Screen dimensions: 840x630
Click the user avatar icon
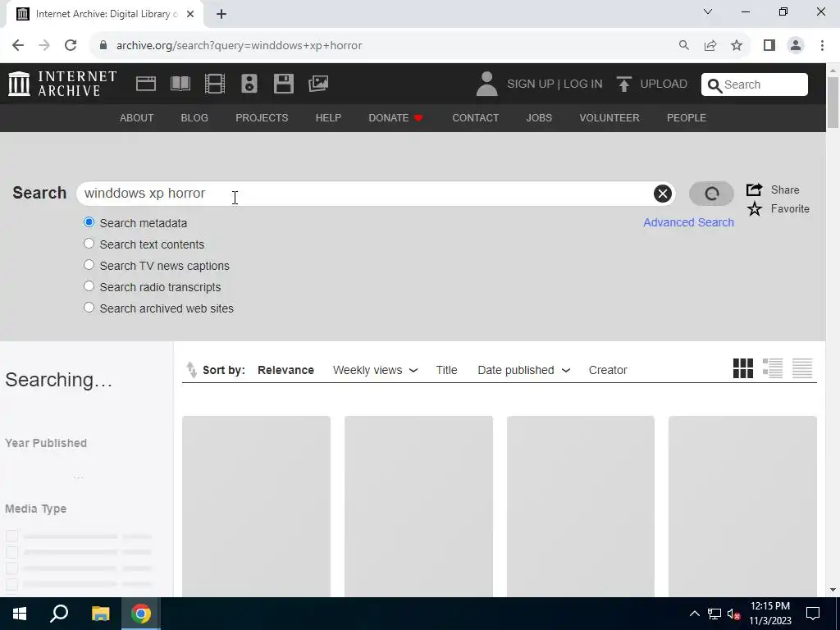click(486, 84)
